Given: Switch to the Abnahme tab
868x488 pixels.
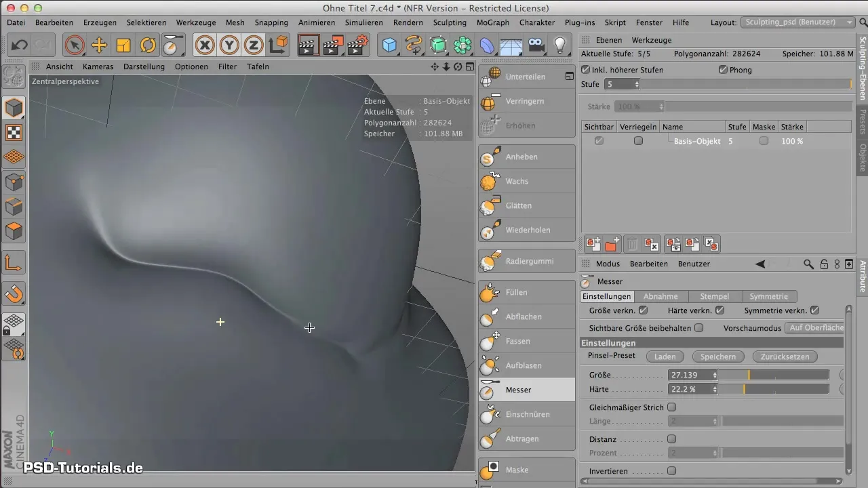Looking at the screenshot, I should [660, 296].
